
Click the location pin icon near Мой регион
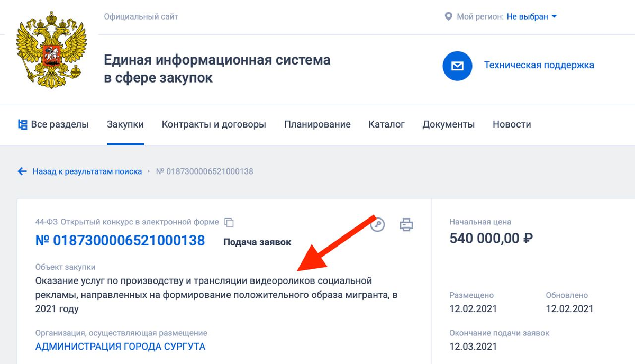449,16
